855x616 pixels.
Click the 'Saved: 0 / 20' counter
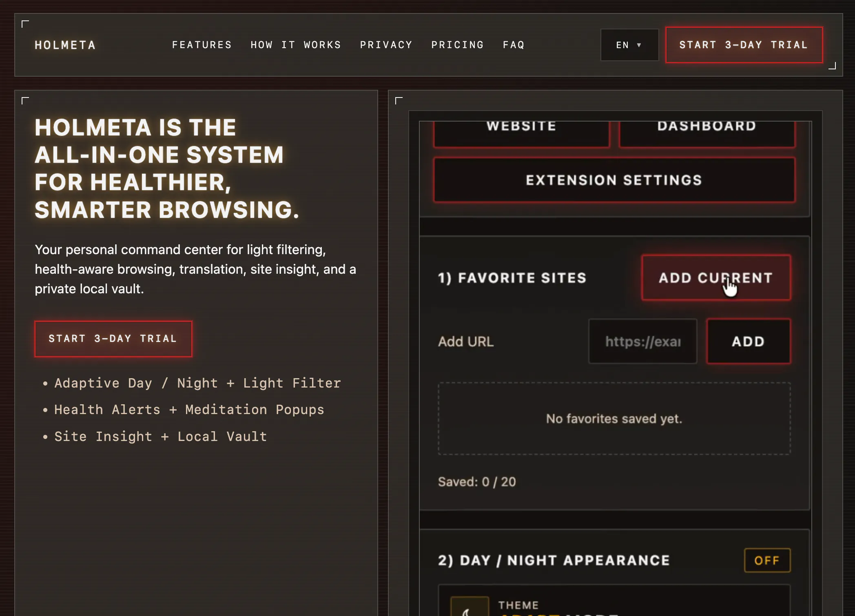click(x=477, y=482)
